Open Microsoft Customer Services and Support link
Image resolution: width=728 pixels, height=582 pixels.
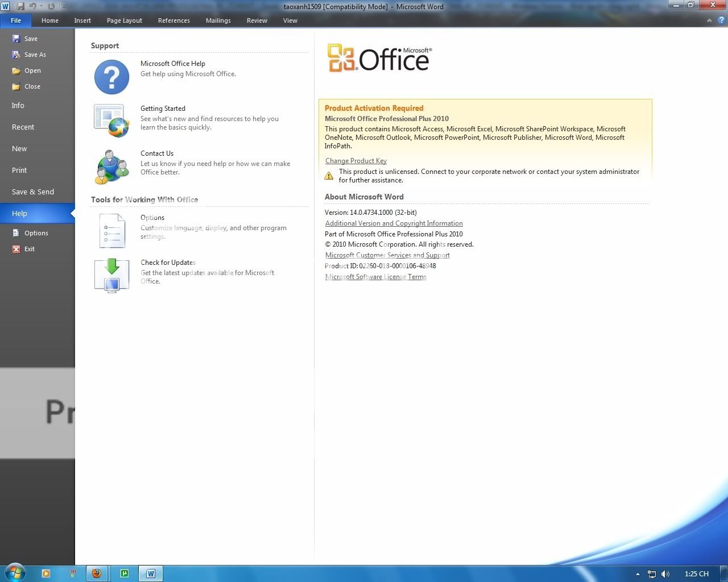click(x=387, y=255)
